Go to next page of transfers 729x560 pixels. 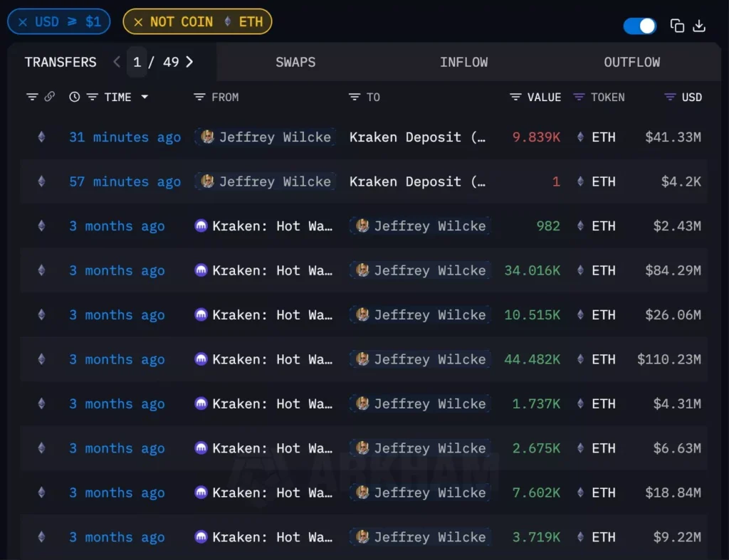(x=189, y=62)
